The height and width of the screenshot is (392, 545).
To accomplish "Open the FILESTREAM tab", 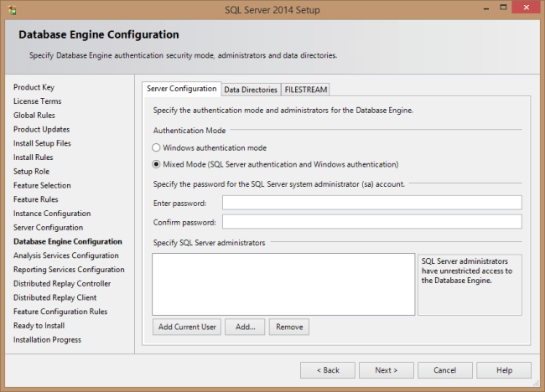I will (x=306, y=90).
